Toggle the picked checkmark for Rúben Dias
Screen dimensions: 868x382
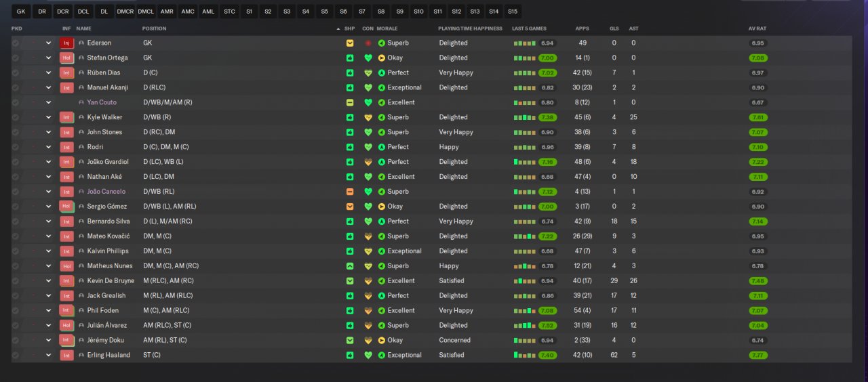pos(16,72)
